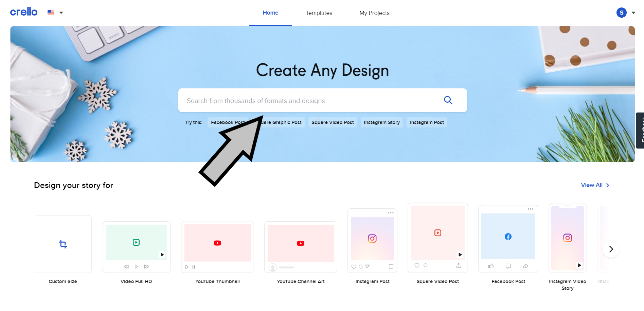Go to My Projects tab

(374, 13)
